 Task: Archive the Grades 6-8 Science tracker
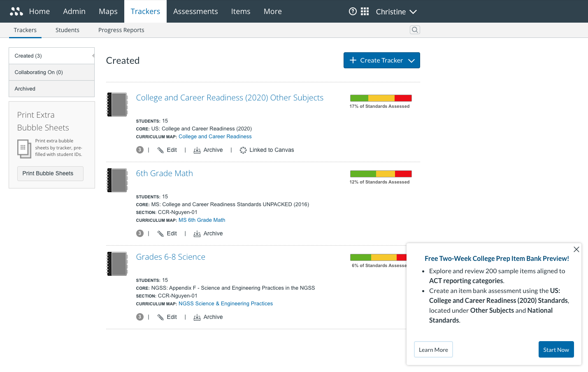pyautogui.click(x=208, y=317)
